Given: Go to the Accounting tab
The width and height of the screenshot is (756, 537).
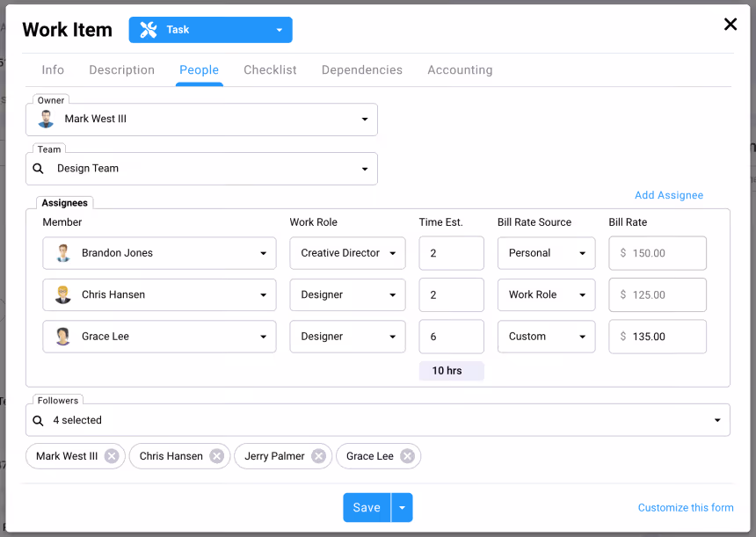Looking at the screenshot, I should [460, 70].
